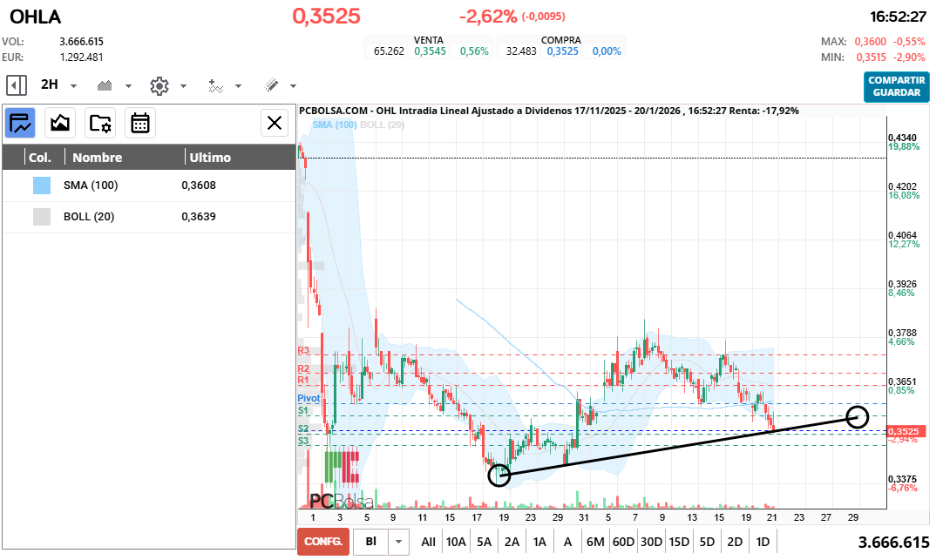
Task: Close the indicators side panel
Action: click(x=275, y=123)
